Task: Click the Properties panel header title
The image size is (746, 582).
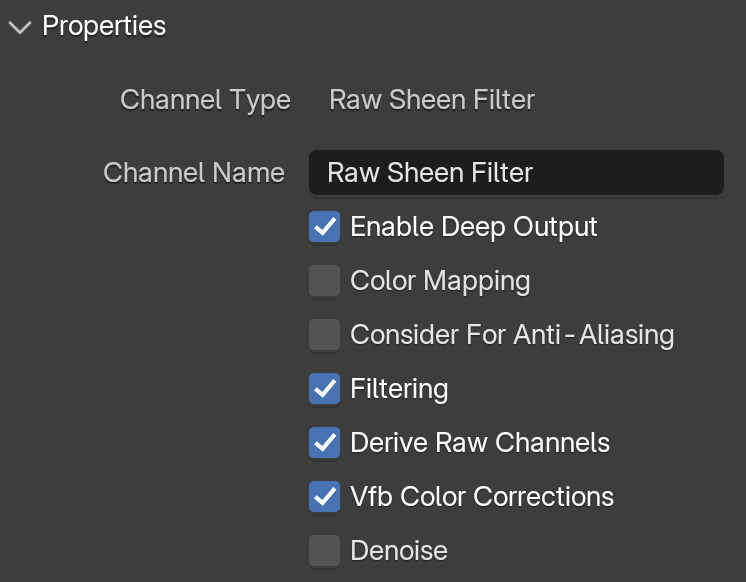Action: tap(104, 26)
